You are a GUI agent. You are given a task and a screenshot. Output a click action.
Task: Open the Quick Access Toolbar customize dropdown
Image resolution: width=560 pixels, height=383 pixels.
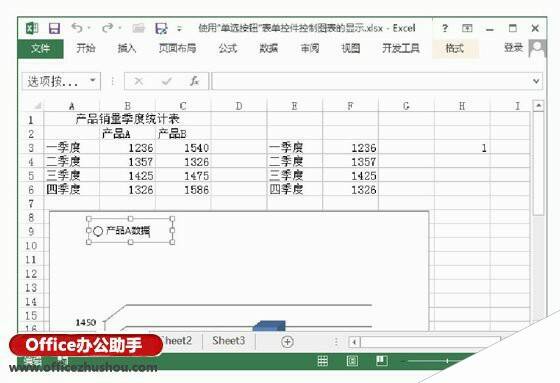pyautogui.click(x=179, y=29)
